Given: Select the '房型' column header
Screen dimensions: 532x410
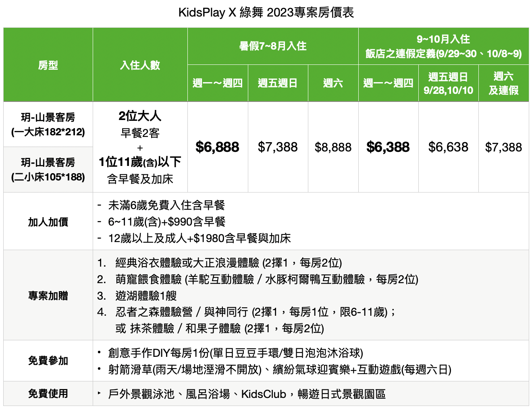Looking at the screenshot, I should tap(48, 65).
